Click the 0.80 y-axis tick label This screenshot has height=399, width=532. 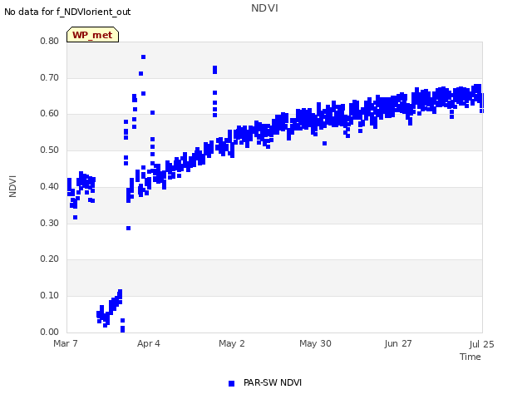[x=50, y=41]
